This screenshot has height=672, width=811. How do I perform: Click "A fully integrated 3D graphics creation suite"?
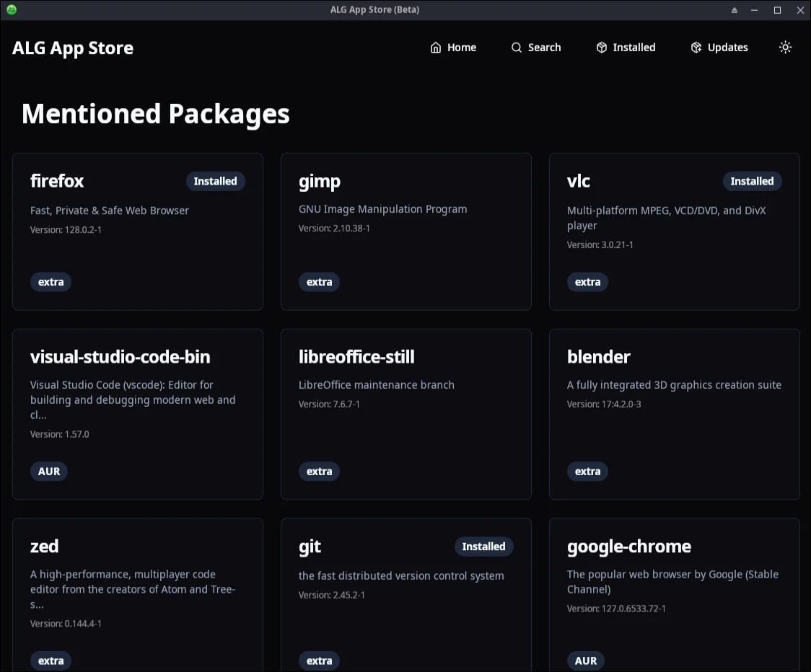(x=674, y=385)
